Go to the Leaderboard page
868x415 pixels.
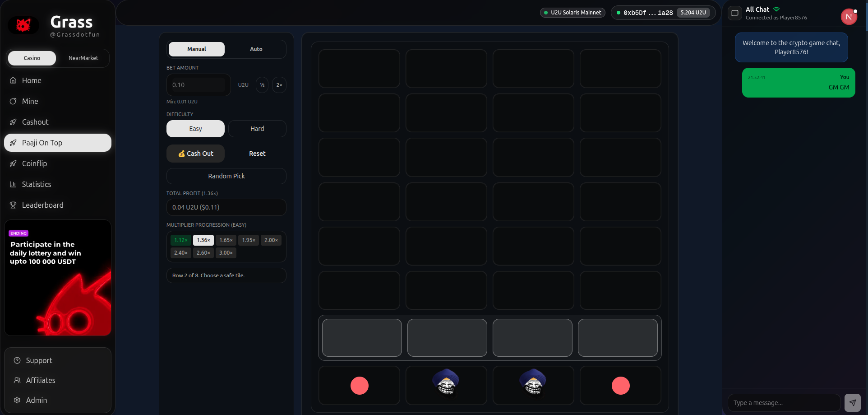(x=42, y=205)
